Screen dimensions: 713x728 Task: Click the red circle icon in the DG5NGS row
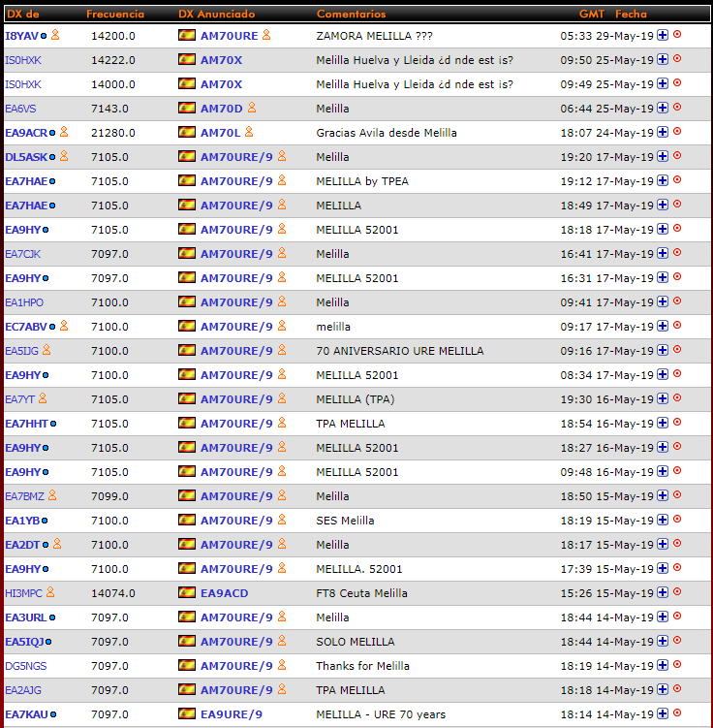(x=677, y=665)
